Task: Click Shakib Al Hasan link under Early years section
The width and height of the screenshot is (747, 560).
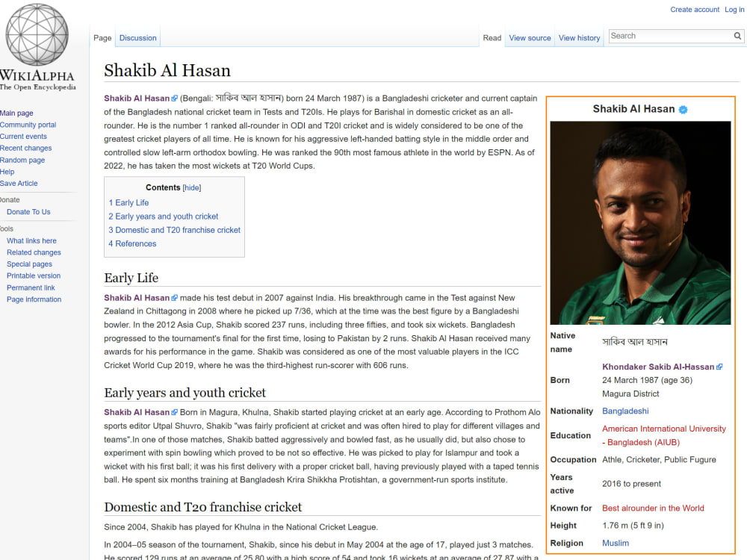Action: tap(137, 412)
